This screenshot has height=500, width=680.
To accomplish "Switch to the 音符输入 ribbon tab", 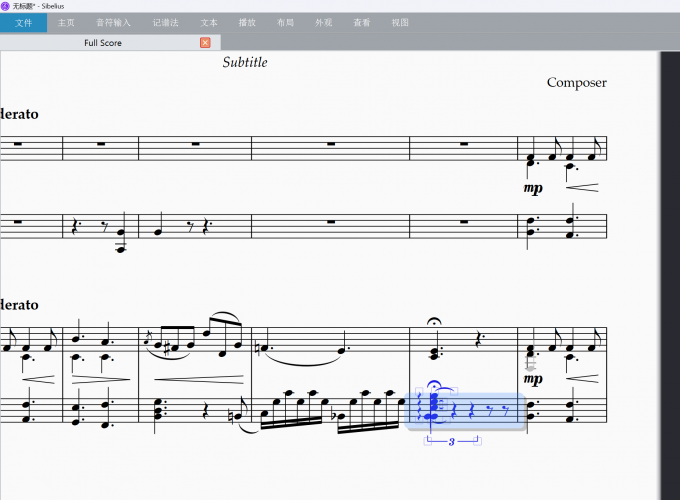I will coord(113,23).
